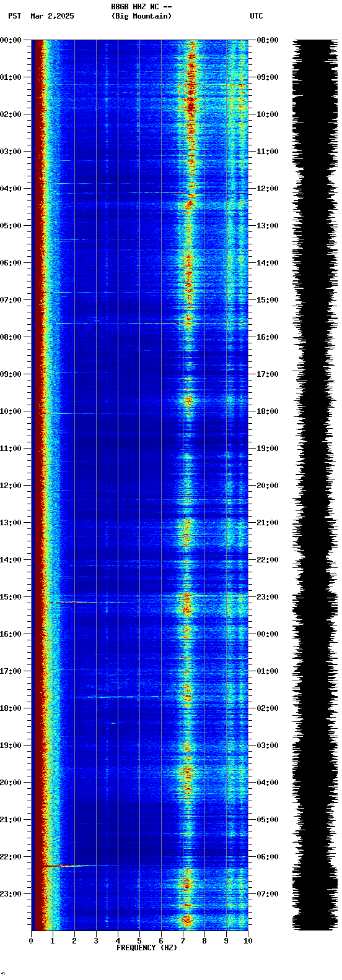Select the 01:00 PST time label
Viewport: 342px width, 980px height.
click(x=11, y=77)
